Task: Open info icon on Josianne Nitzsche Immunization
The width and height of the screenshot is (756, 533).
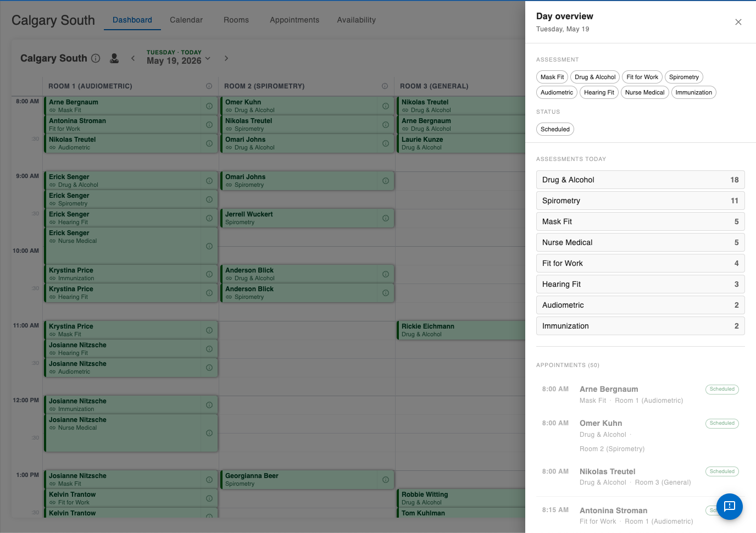Action: point(209,405)
